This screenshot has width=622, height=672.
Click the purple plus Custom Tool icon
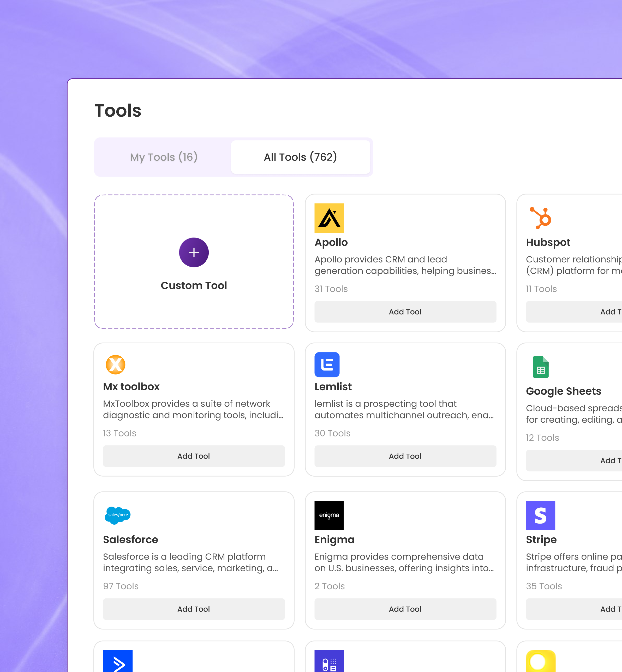(194, 252)
